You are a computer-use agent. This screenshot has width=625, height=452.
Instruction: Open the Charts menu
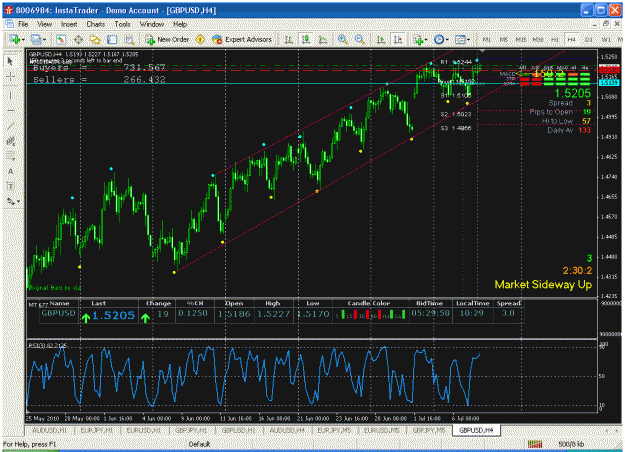[96, 24]
